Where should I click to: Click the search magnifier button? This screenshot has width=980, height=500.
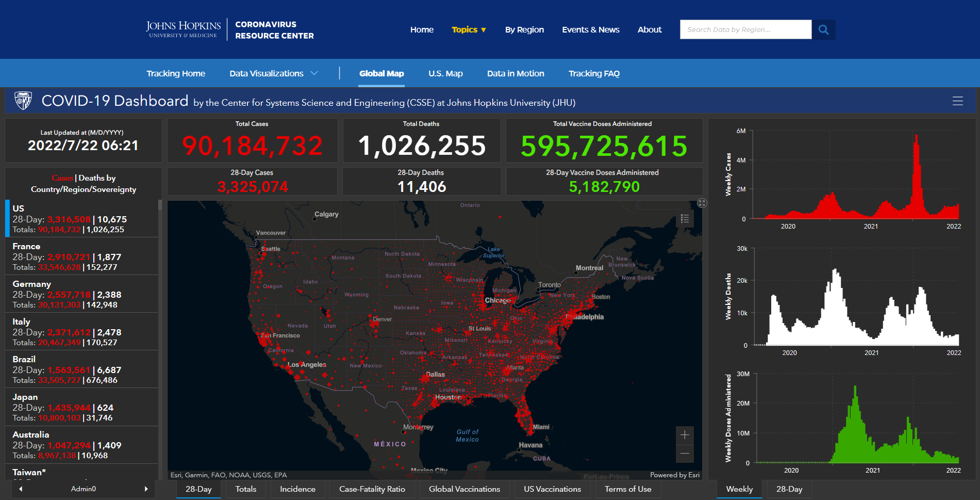tap(823, 30)
